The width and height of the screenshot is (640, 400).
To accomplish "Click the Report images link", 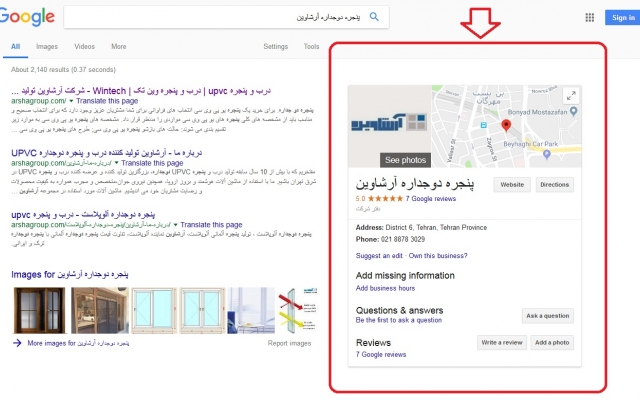I will pyautogui.click(x=289, y=343).
